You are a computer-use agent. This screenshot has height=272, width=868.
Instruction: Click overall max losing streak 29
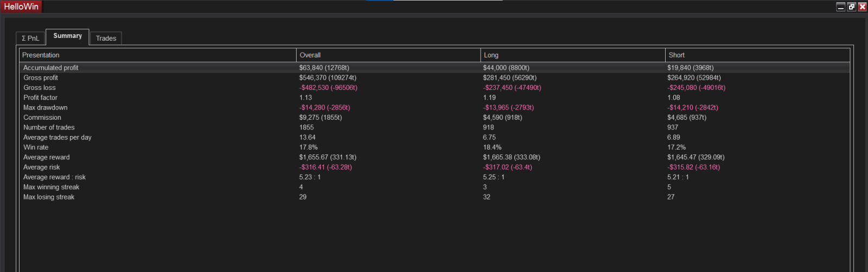tap(303, 197)
